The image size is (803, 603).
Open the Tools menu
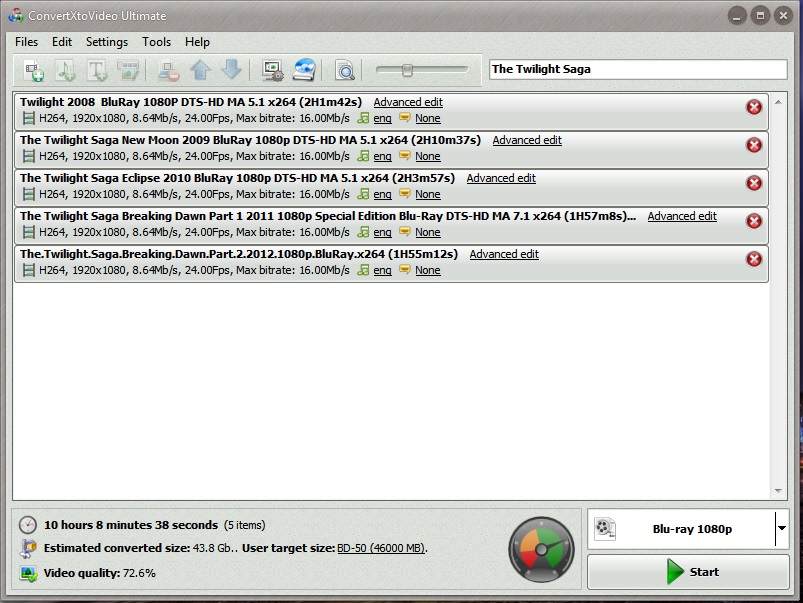tap(157, 42)
